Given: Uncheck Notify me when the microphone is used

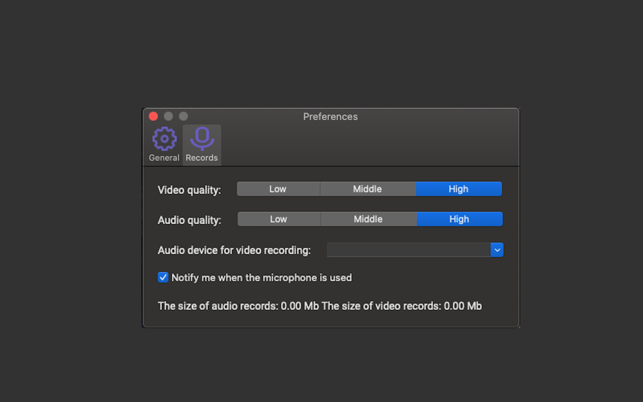Looking at the screenshot, I should (163, 277).
